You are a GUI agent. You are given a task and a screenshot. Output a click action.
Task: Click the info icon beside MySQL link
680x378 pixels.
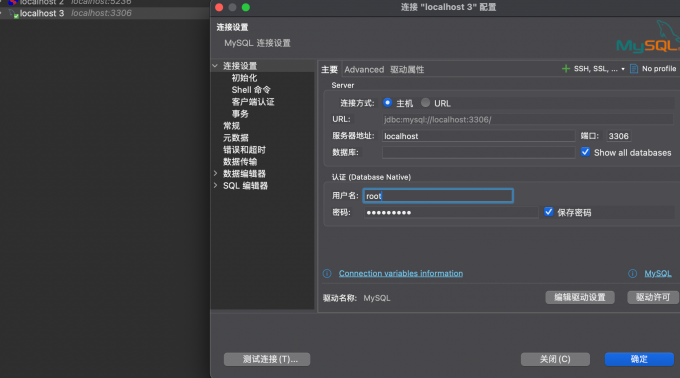pos(632,274)
